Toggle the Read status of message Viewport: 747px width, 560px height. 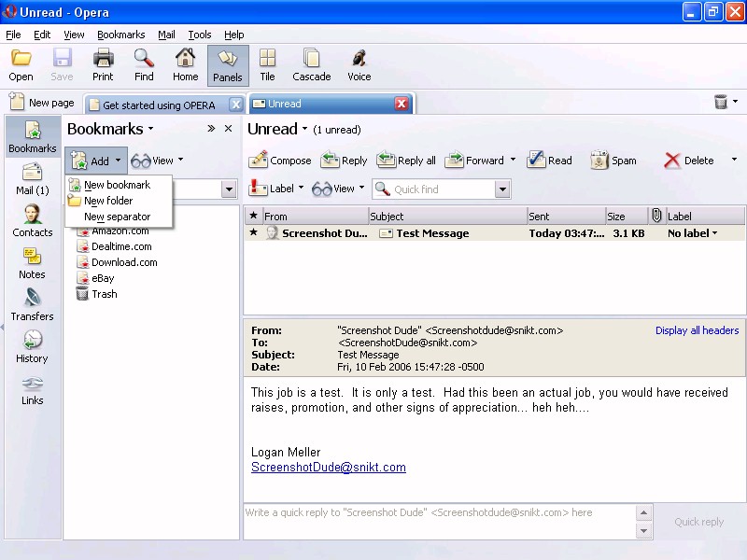(549, 161)
